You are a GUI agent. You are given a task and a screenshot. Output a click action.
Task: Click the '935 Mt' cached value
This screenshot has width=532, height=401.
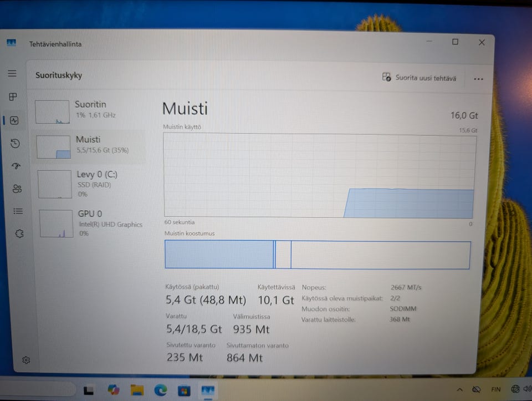tap(251, 329)
